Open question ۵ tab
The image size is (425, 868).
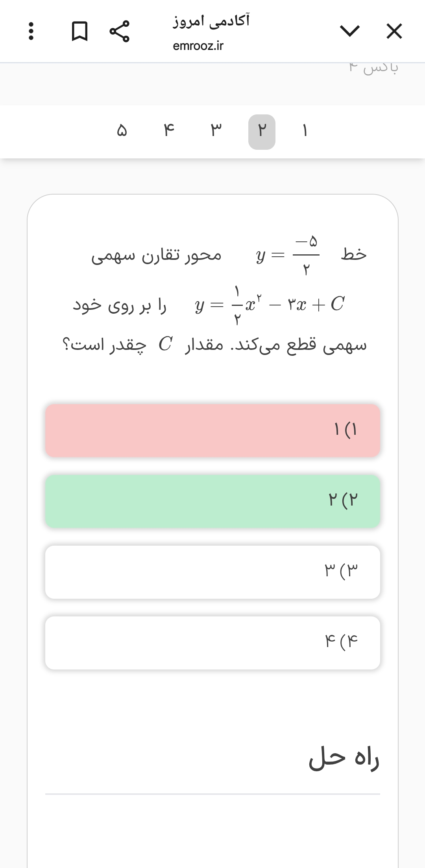(x=122, y=131)
